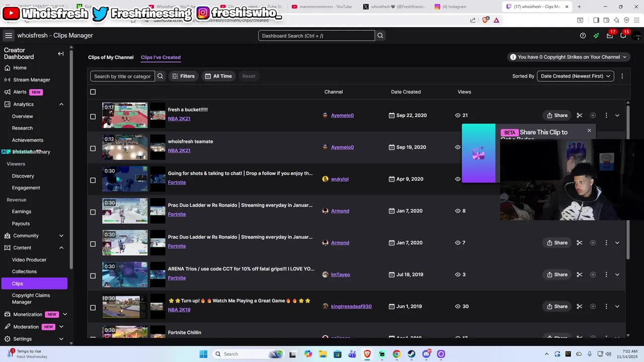Click the dashboard search magnifier button
Screen dimensions: 644x362
pos(380,36)
